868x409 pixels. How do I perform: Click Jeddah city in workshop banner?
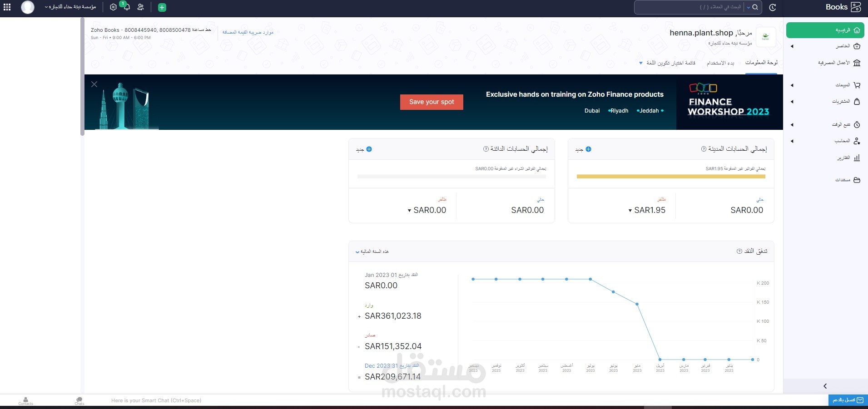coord(649,111)
